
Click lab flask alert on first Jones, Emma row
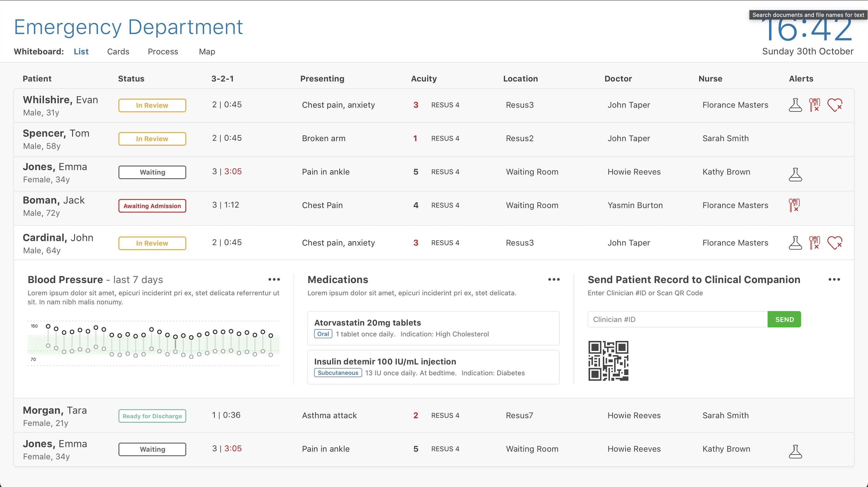point(795,174)
